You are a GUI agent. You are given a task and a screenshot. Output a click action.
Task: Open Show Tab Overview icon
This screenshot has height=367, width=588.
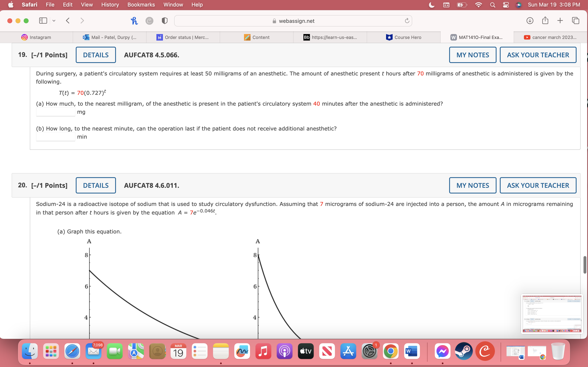(x=575, y=21)
